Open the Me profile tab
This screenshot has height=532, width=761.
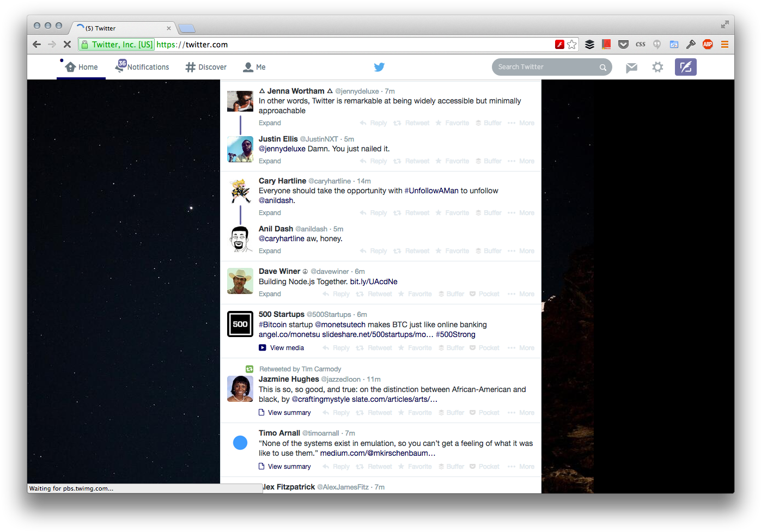click(x=254, y=67)
